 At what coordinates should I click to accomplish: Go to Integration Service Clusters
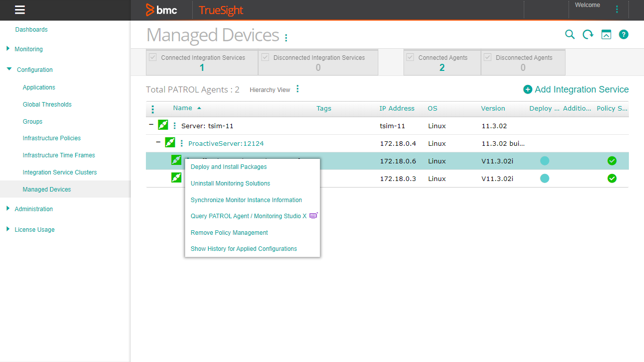coord(60,172)
